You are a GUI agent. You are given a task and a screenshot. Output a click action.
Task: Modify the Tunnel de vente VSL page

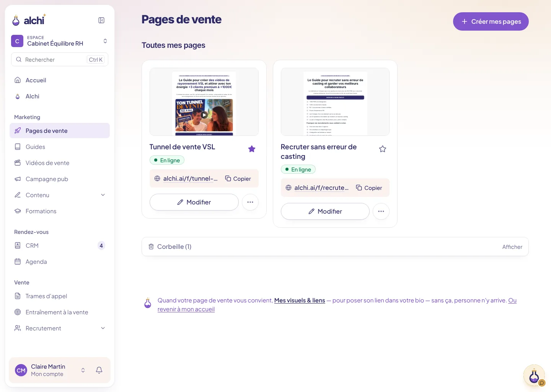point(194,202)
